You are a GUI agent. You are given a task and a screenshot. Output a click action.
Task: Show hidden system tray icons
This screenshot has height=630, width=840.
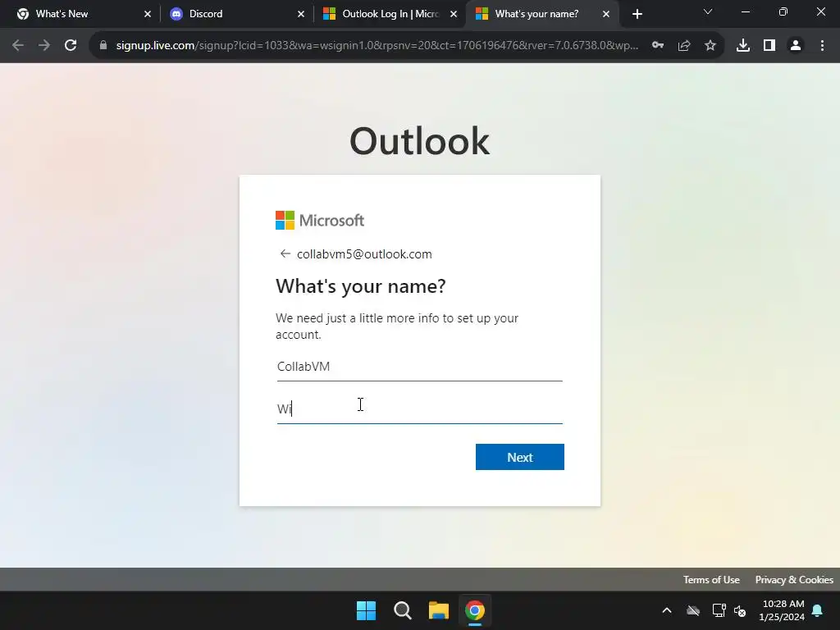coord(667,610)
